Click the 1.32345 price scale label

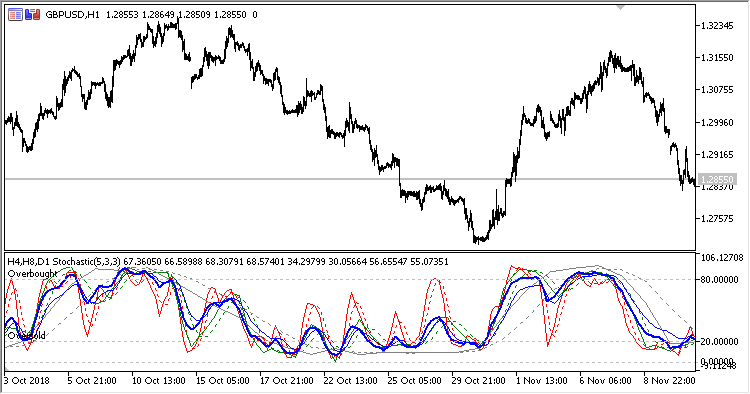pos(717,26)
